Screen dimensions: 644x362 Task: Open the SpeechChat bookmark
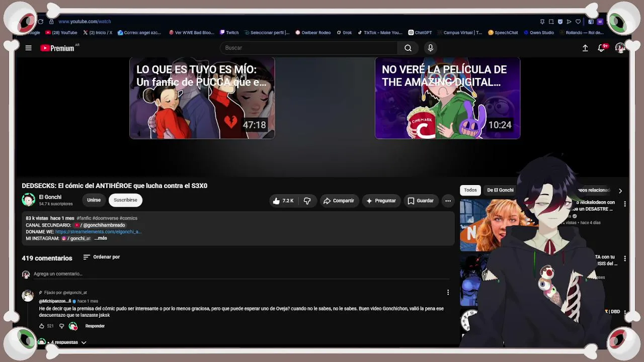click(x=503, y=33)
